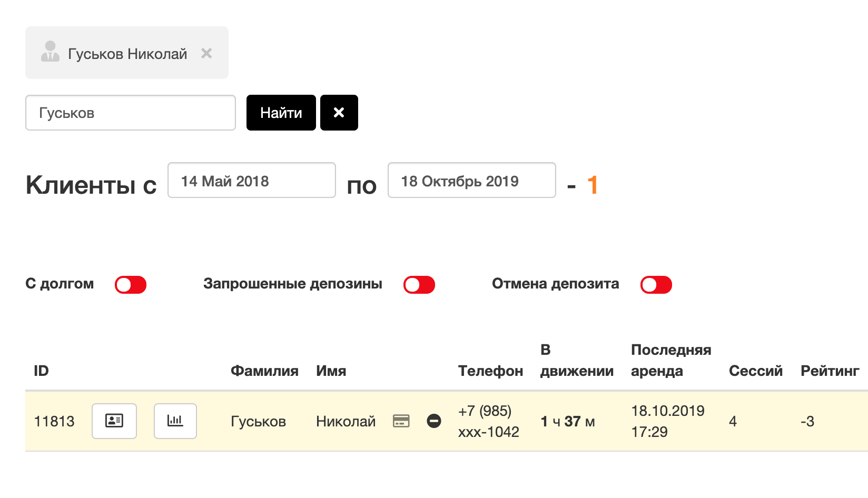Viewport: 868px width, 498px height.
Task: Click the Гуськов search input field
Action: click(131, 113)
